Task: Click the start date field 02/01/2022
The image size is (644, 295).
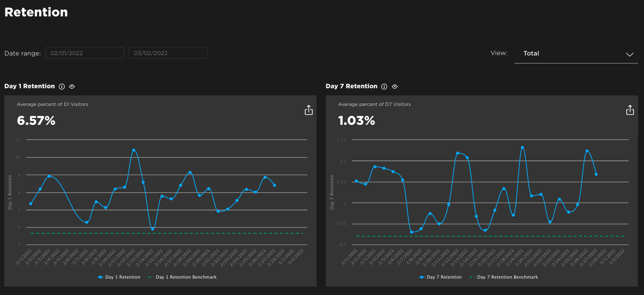Action: [84, 53]
